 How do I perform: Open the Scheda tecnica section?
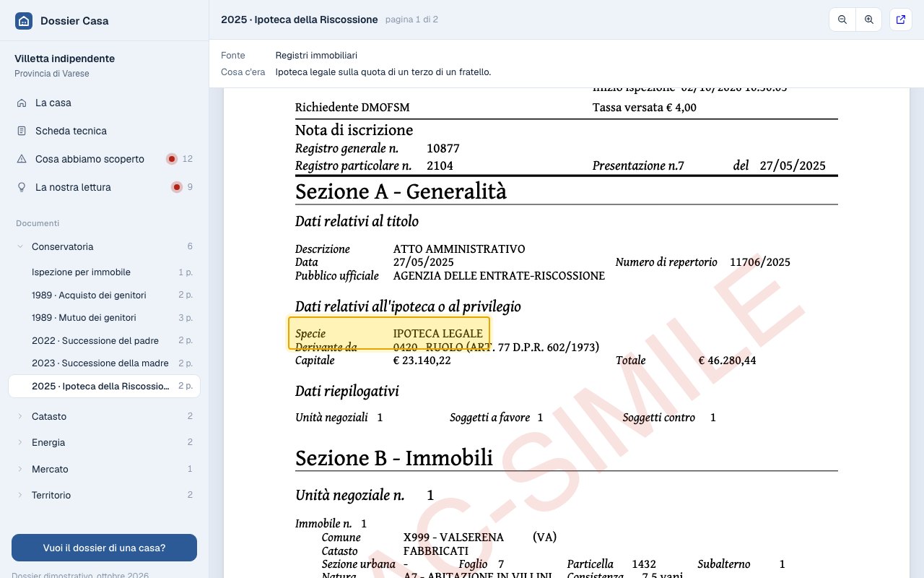tap(104, 131)
